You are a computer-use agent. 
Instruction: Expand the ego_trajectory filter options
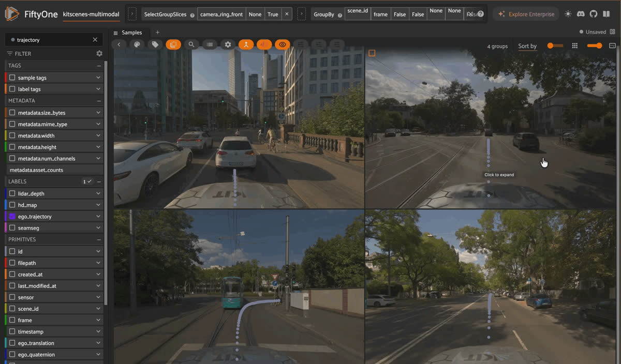click(x=98, y=217)
